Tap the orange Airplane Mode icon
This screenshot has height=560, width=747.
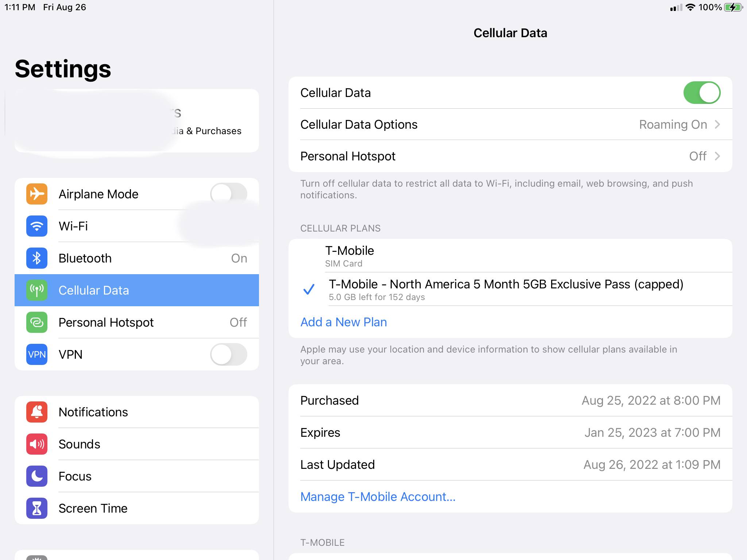click(x=37, y=194)
